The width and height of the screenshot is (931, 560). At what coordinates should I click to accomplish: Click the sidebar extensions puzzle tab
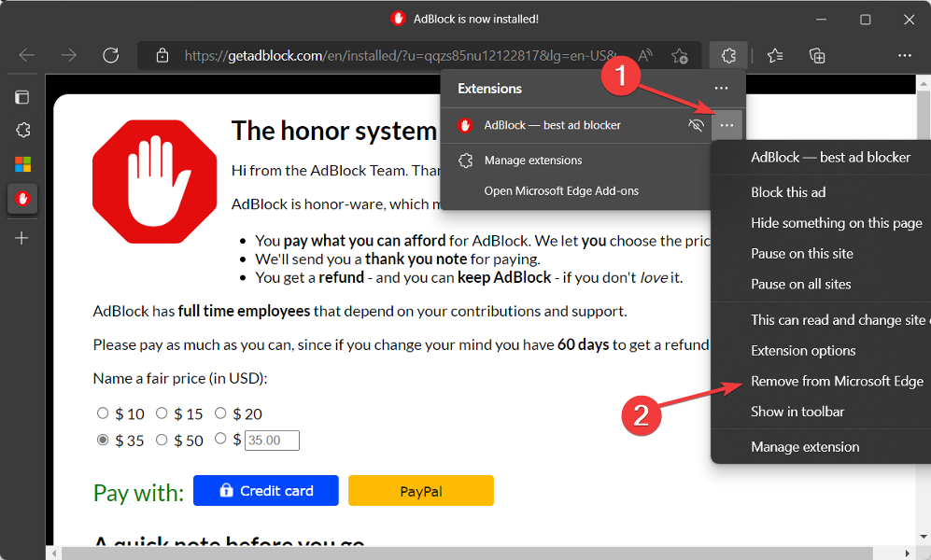coord(22,130)
